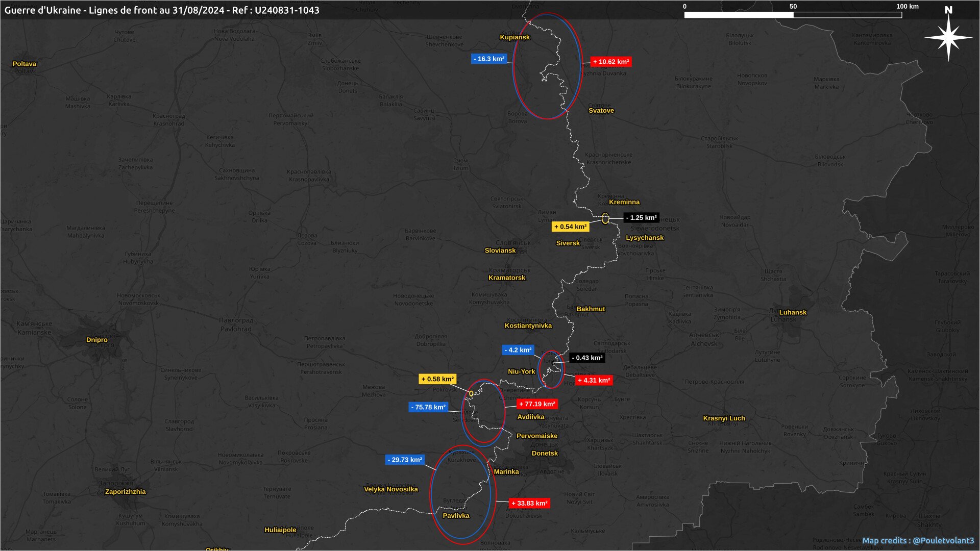This screenshot has width=980, height=551.
Task: Click the Pervomaiske label
Action: pyautogui.click(x=537, y=436)
